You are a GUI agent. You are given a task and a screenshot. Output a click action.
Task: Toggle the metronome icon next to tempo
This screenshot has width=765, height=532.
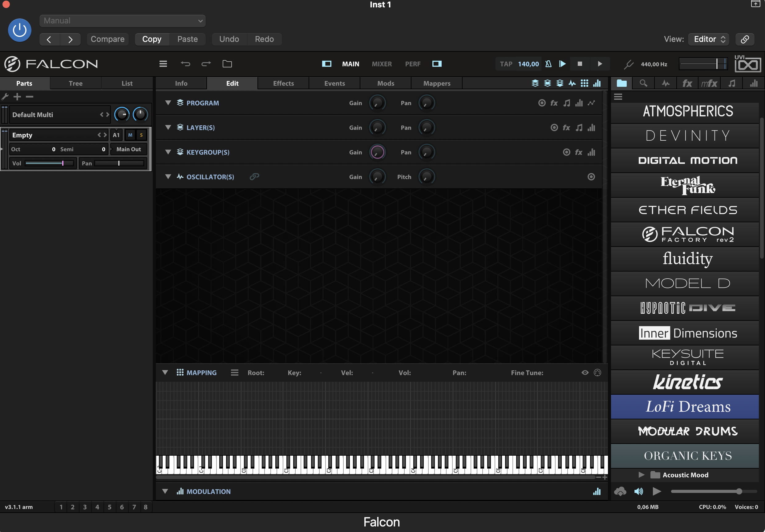548,64
